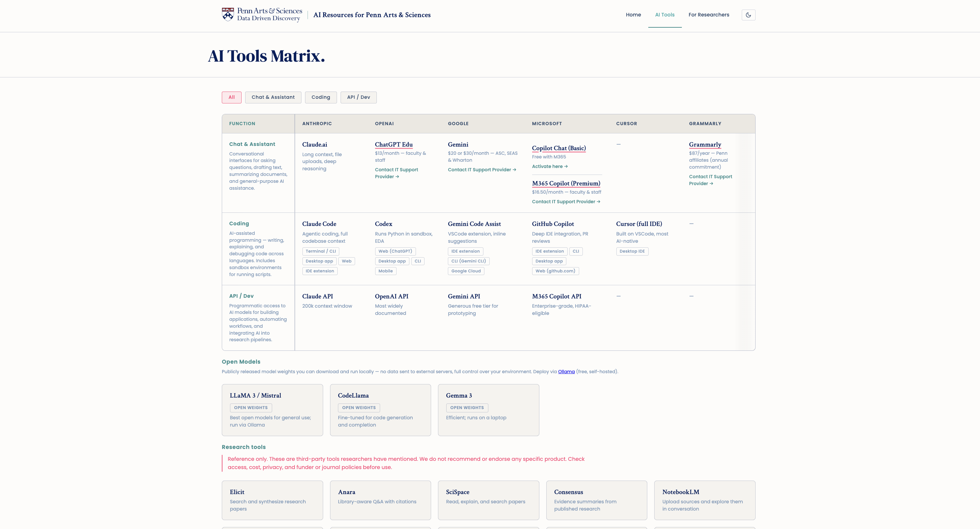Click the MICROSOFT column header

(547, 124)
